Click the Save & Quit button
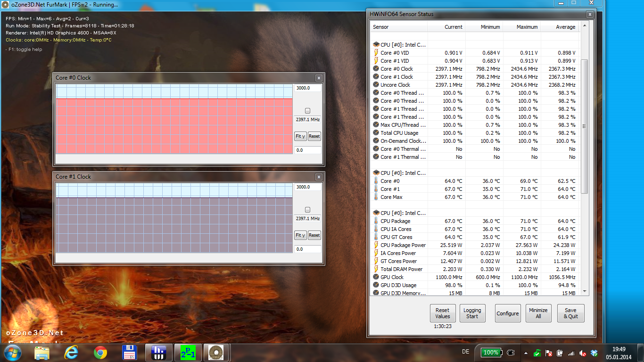The image size is (644, 362). [x=570, y=313]
